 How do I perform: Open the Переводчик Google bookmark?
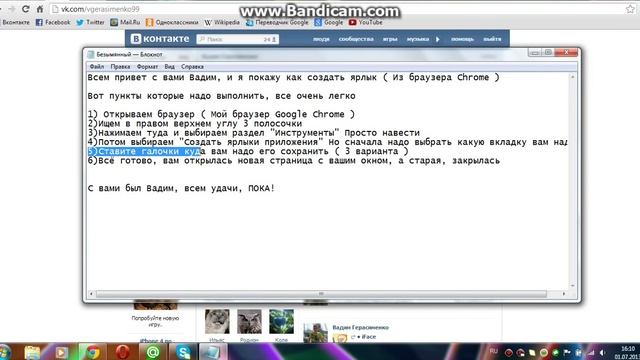[x=277, y=22]
